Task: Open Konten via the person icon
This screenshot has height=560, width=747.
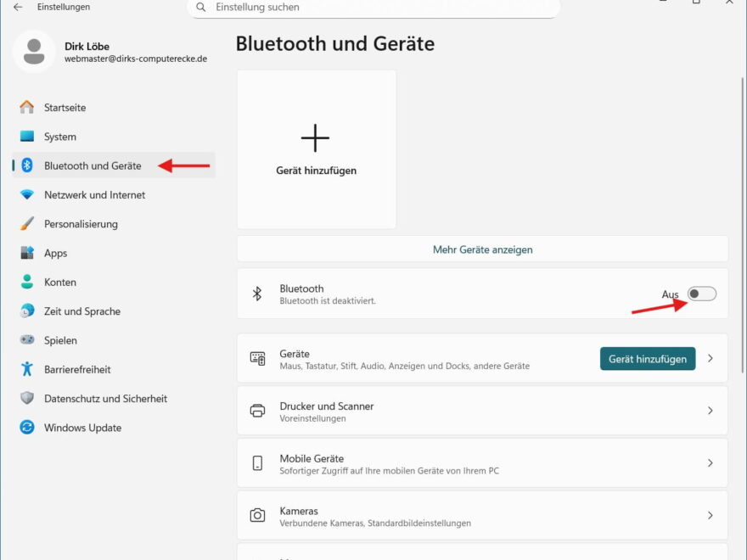Action: click(26, 282)
